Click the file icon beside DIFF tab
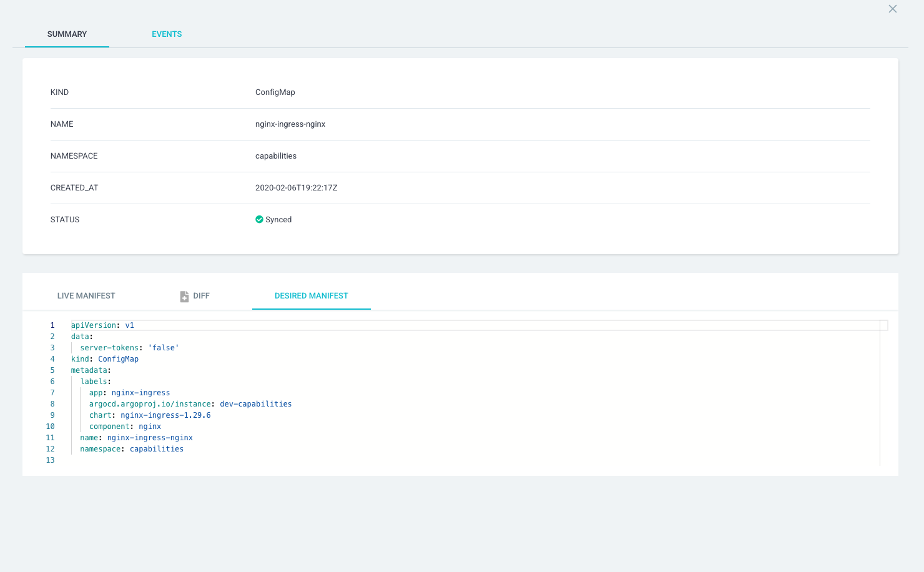The height and width of the screenshot is (572, 924). click(183, 295)
